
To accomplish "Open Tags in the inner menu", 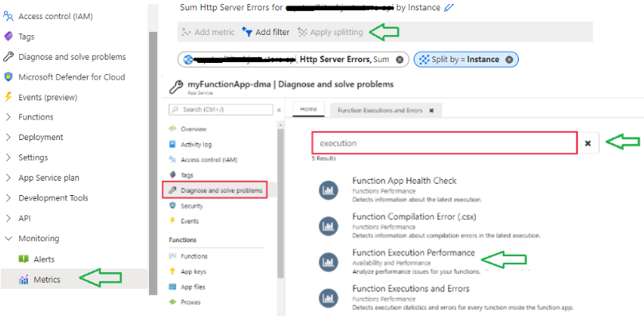I will click(187, 175).
